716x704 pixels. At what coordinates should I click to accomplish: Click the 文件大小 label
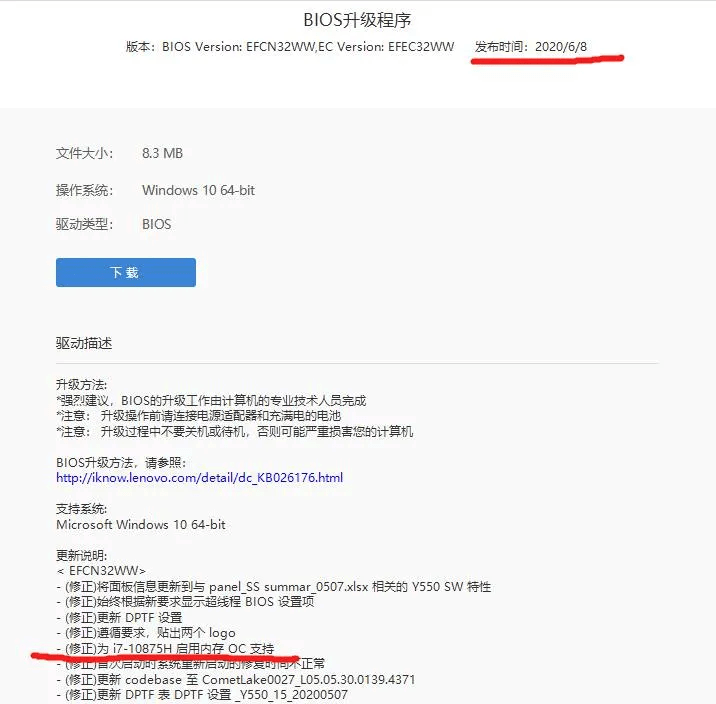pos(84,153)
